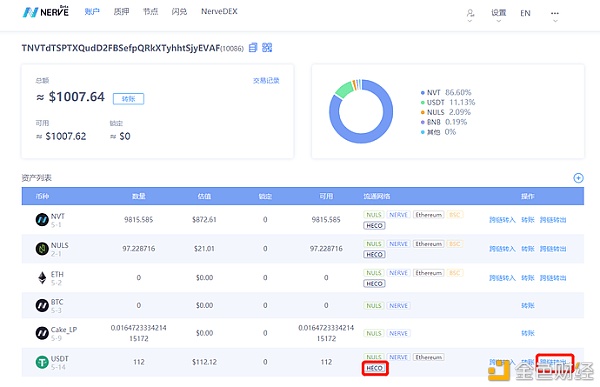
Task: Switch language to EN
Action: click(525, 13)
